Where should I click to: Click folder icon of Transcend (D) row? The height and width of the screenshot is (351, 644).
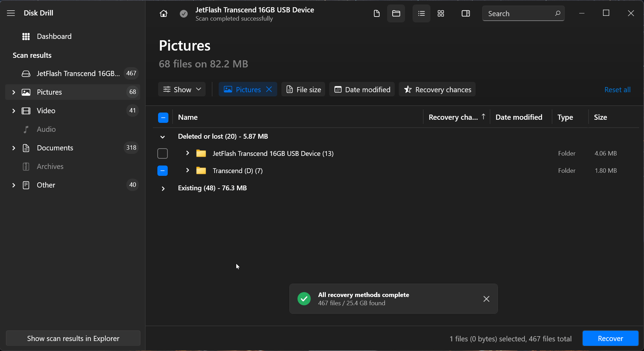[201, 170]
